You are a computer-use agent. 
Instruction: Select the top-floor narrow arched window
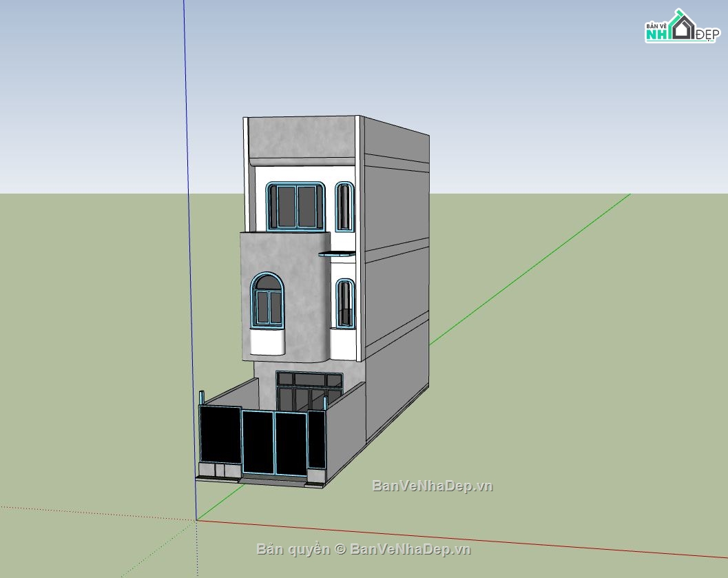pos(344,207)
